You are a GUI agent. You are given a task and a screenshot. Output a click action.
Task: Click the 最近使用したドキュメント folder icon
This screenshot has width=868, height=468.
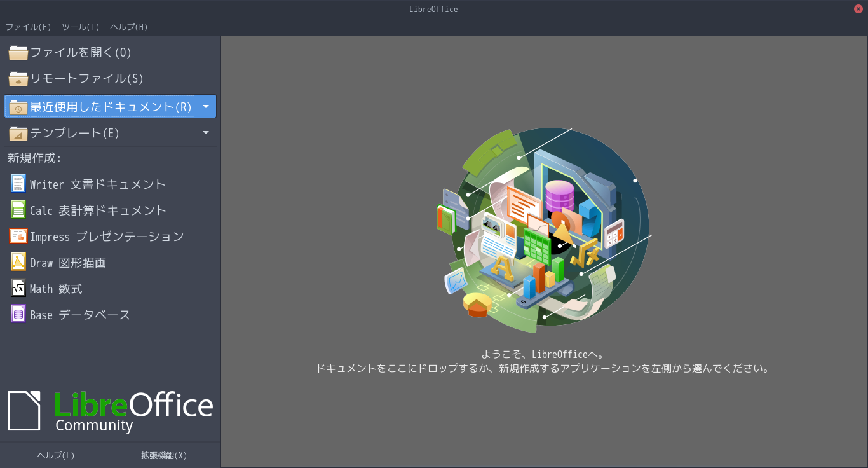(x=18, y=107)
